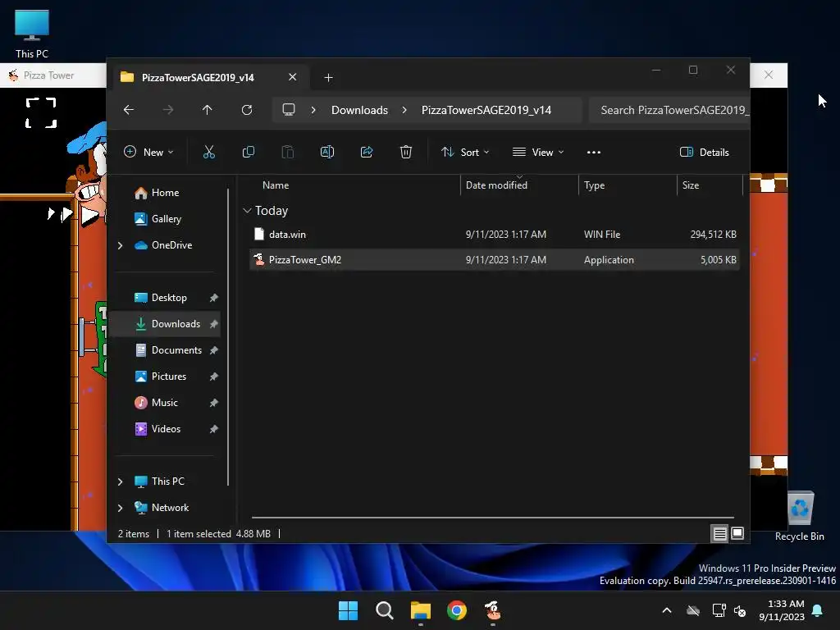The height and width of the screenshot is (630, 840).
Task: Add a new File Explorer tab
Action: (328, 78)
